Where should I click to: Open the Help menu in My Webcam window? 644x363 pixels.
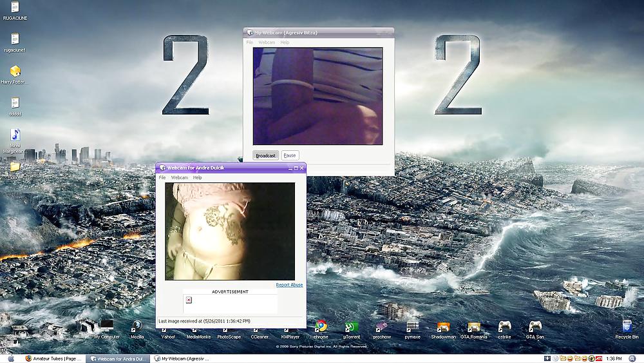pos(285,43)
